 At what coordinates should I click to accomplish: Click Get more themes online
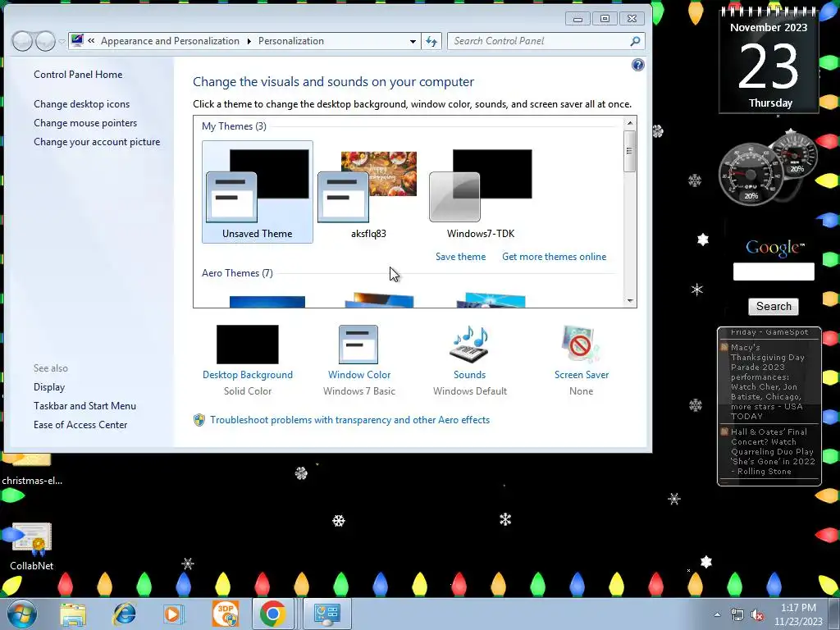[554, 257]
